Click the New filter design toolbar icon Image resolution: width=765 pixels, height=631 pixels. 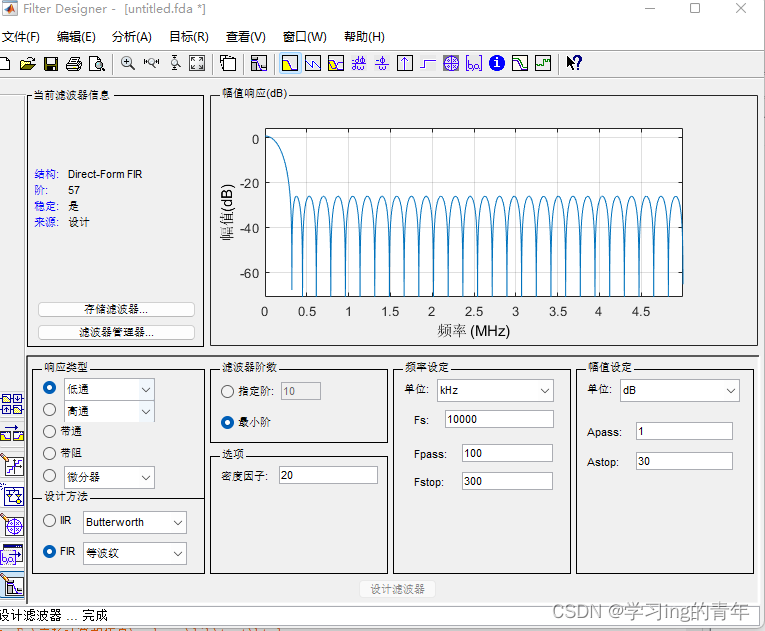4,63
